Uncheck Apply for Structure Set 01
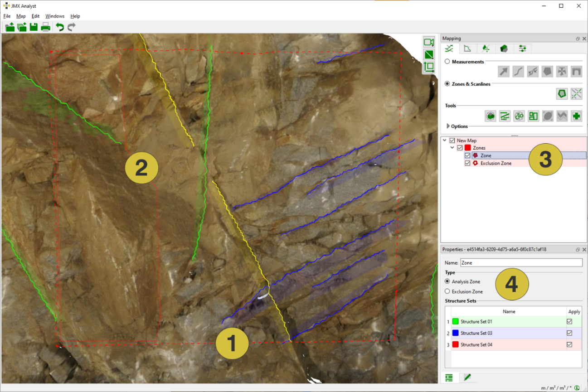 point(569,321)
